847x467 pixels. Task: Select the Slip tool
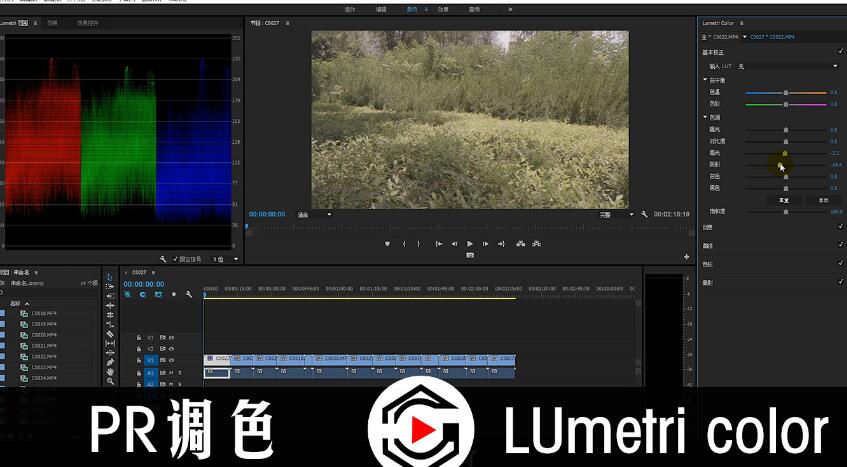[110, 343]
